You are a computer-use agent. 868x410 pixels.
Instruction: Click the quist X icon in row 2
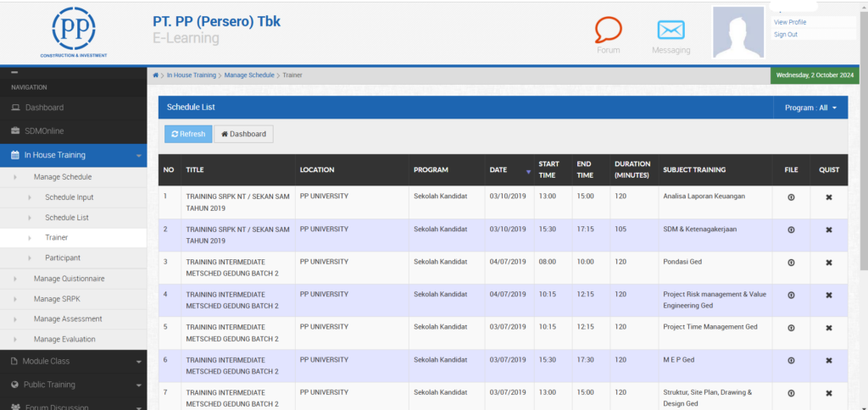coord(829,230)
